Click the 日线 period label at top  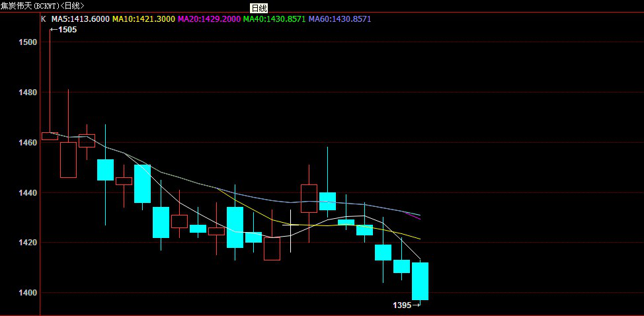tap(259, 8)
